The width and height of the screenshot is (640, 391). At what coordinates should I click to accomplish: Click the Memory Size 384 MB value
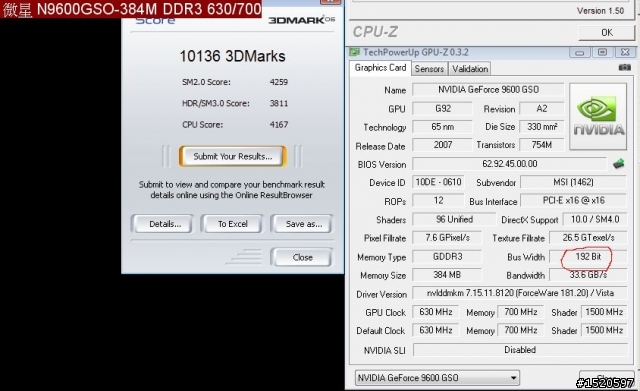[447, 275]
